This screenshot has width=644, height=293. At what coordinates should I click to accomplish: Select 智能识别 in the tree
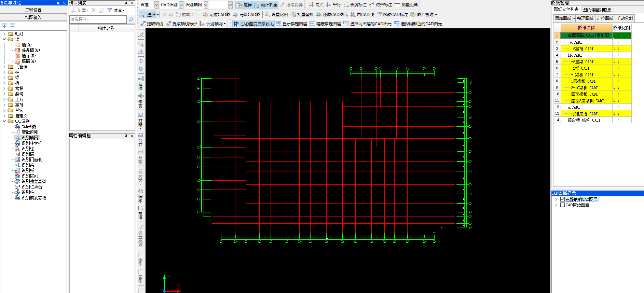(x=30, y=132)
